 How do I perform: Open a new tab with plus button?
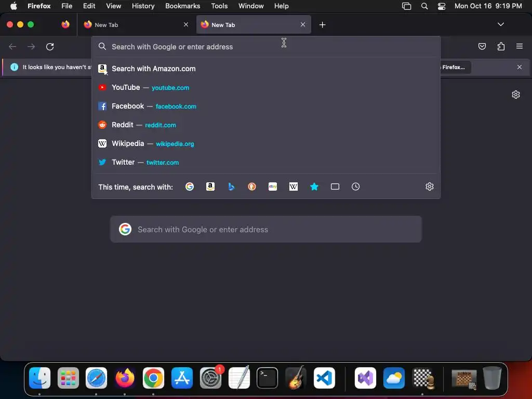pyautogui.click(x=322, y=25)
